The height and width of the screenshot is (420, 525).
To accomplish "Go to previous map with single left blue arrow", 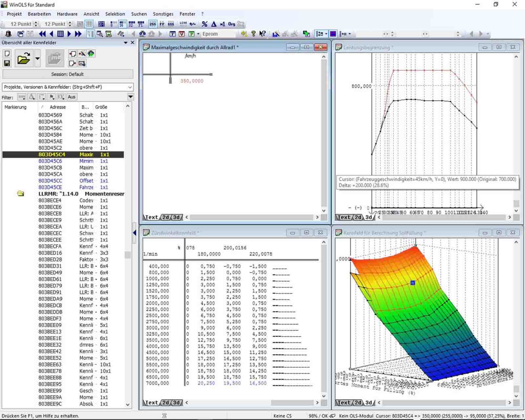I will [52, 34].
